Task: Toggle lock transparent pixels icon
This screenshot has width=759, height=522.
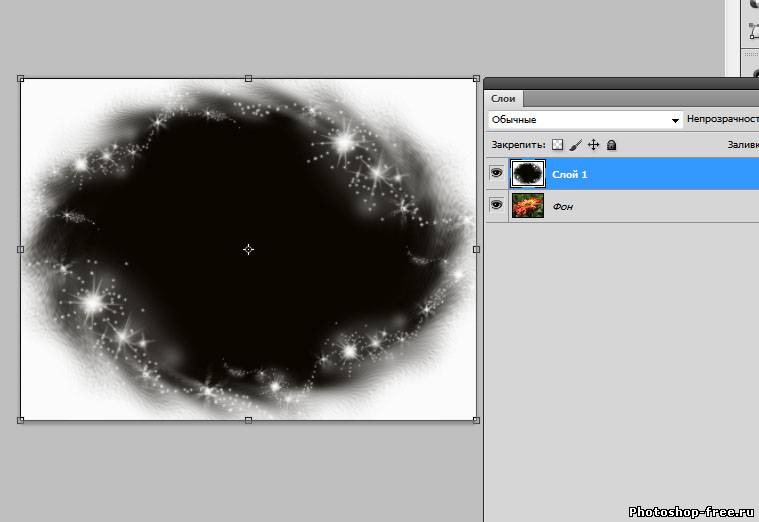Action: pos(558,145)
